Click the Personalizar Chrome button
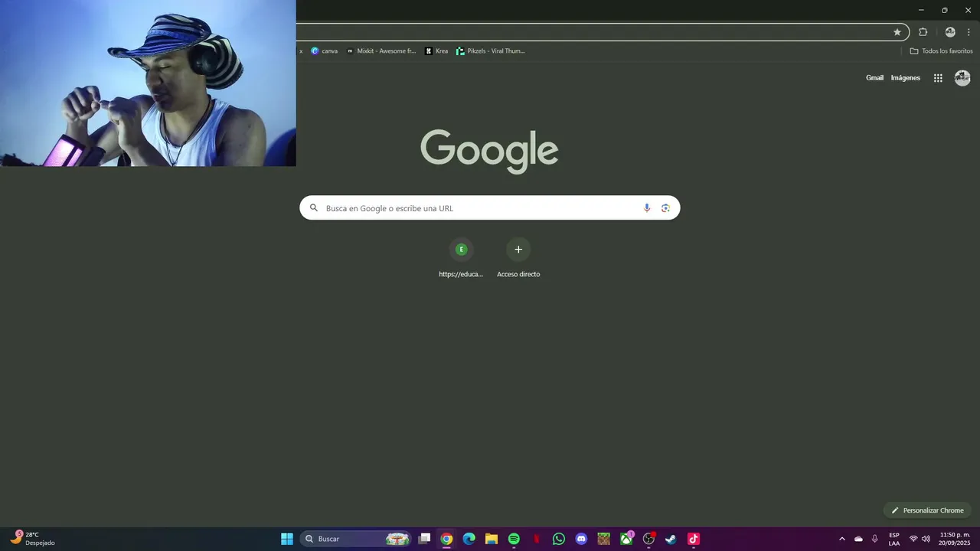980x551 pixels. [x=927, y=510]
